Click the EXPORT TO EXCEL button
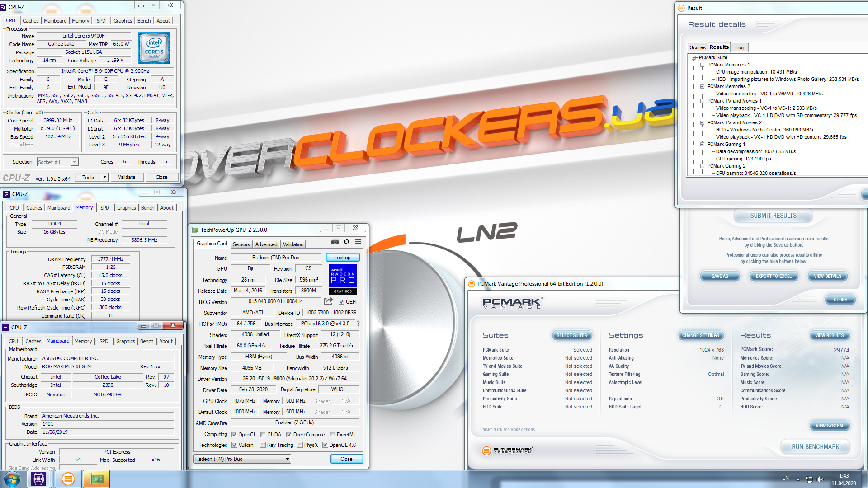The width and height of the screenshot is (868, 488). point(774,276)
